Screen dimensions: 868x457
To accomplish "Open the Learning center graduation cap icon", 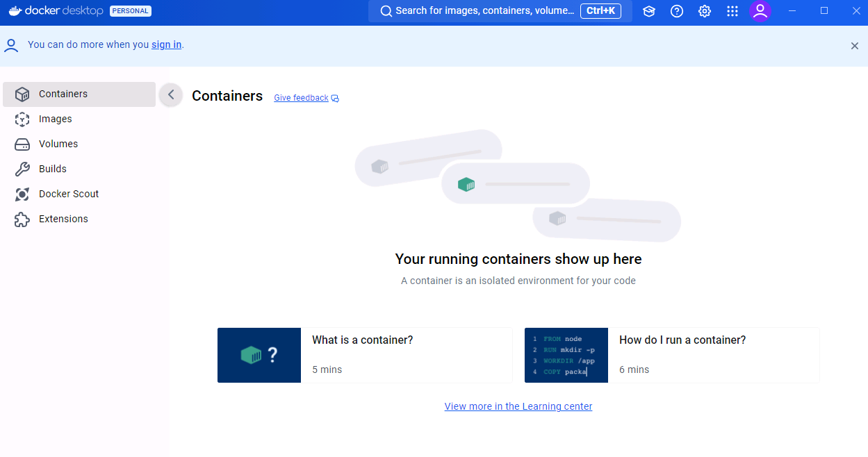I will coord(649,11).
